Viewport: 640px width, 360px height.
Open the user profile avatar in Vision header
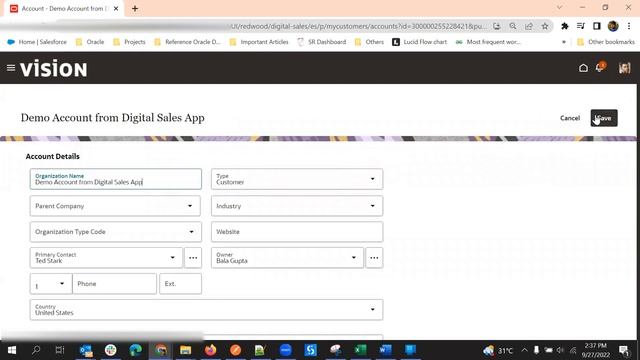[624, 68]
